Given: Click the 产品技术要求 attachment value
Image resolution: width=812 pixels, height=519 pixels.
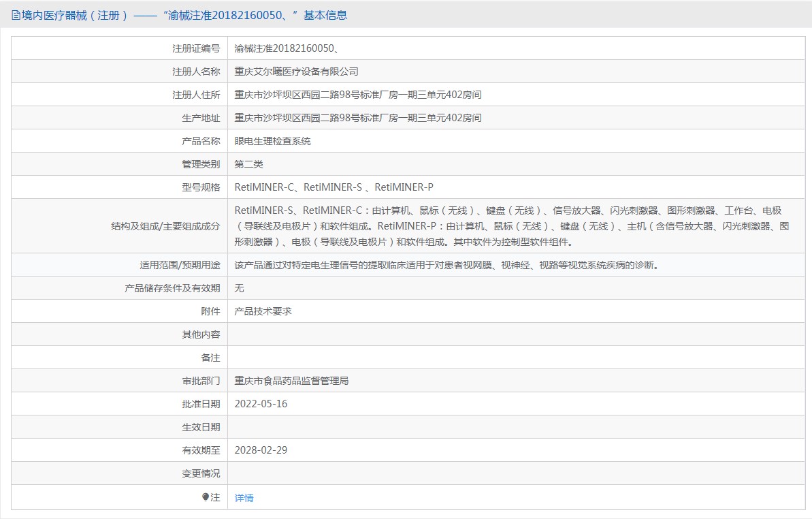Looking at the screenshot, I should (x=263, y=311).
